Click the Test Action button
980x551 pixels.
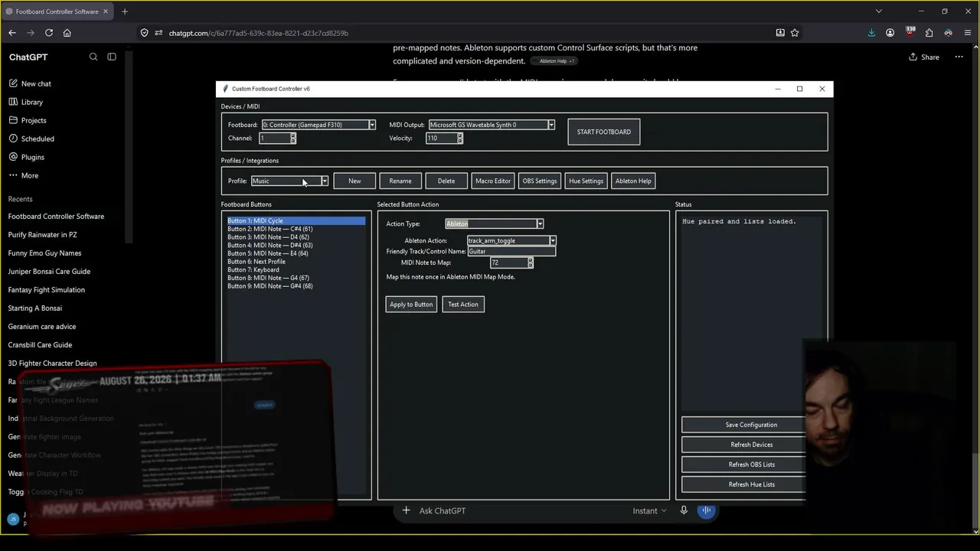click(x=463, y=304)
